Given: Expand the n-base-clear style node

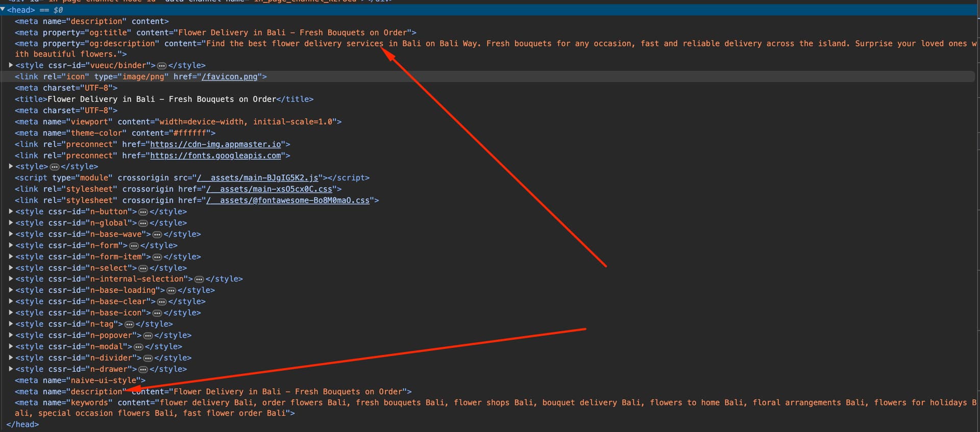Looking at the screenshot, I should [11, 301].
